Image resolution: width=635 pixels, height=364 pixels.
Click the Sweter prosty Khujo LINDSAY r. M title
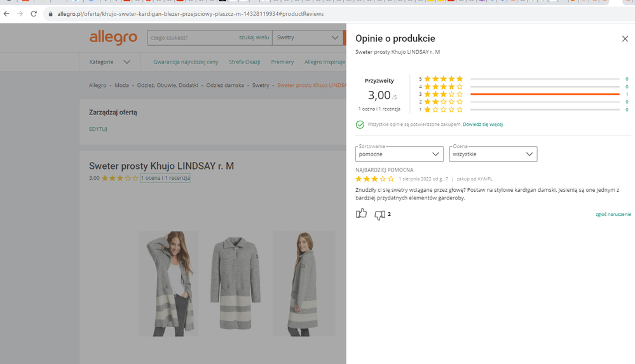tap(161, 166)
